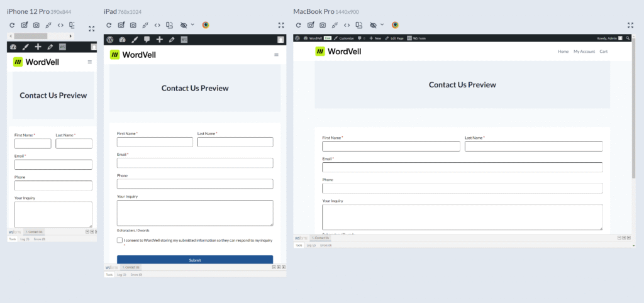Click the Cart link in the MacBook navigation
This screenshot has height=303, width=644.
603,52
